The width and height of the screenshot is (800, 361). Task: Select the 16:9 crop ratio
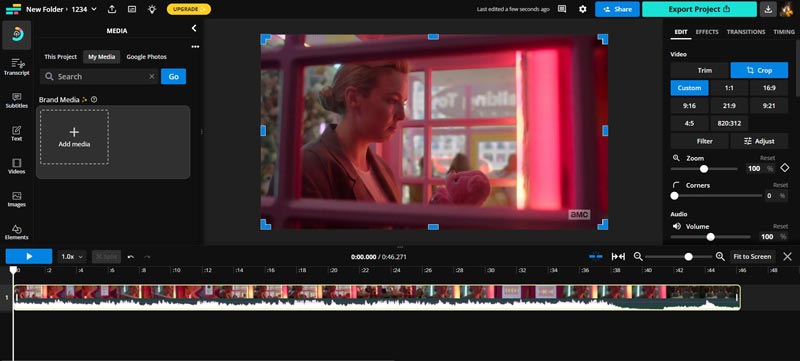769,88
